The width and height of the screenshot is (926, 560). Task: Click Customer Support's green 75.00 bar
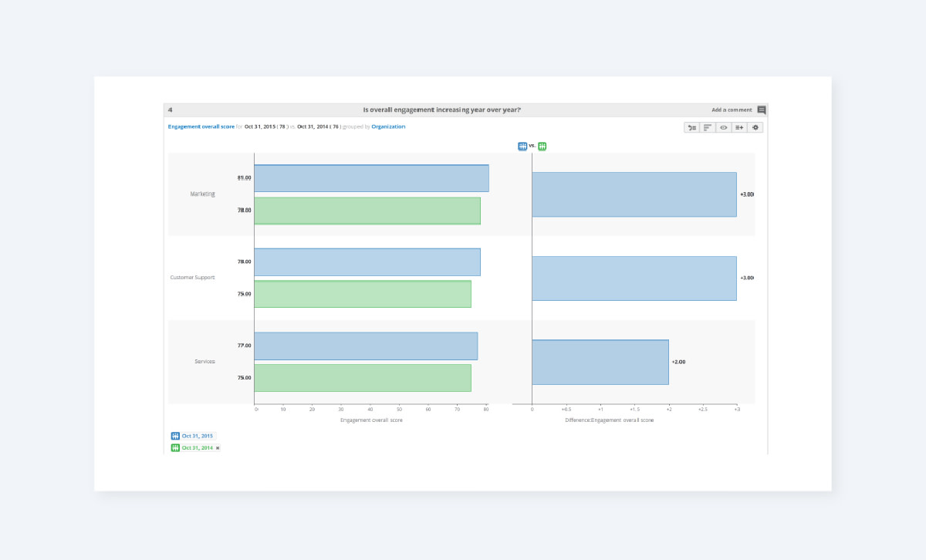[363, 294]
